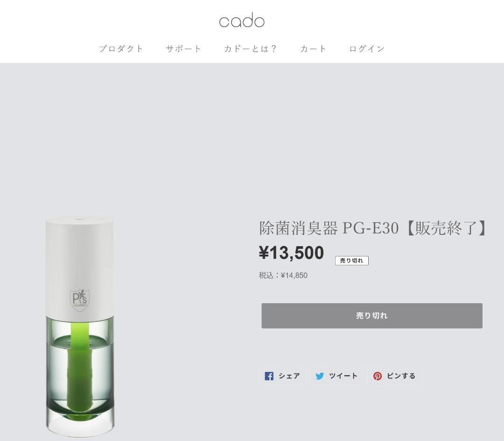This screenshot has width=504, height=441.
Task: Click the ログイン link
Action: click(367, 49)
